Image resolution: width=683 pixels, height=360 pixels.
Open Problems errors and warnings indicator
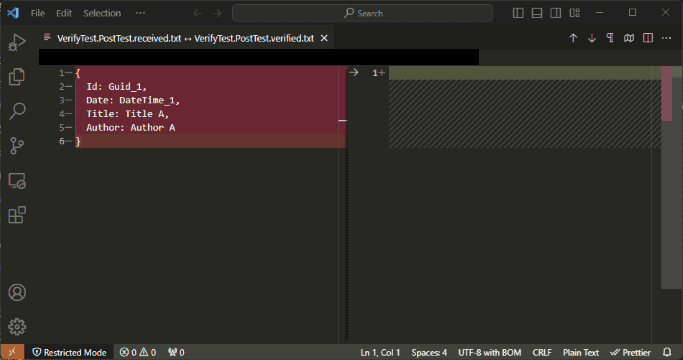click(138, 352)
